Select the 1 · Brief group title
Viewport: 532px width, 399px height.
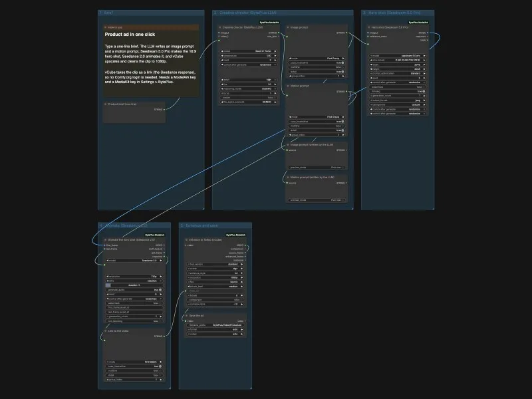tap(106, 13)
